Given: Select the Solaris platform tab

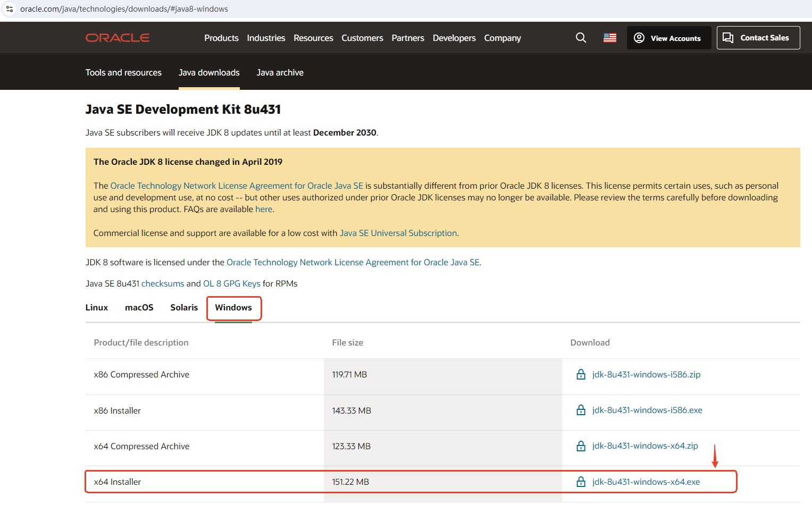Looking at the screenshot, I should tap(184, 307).
